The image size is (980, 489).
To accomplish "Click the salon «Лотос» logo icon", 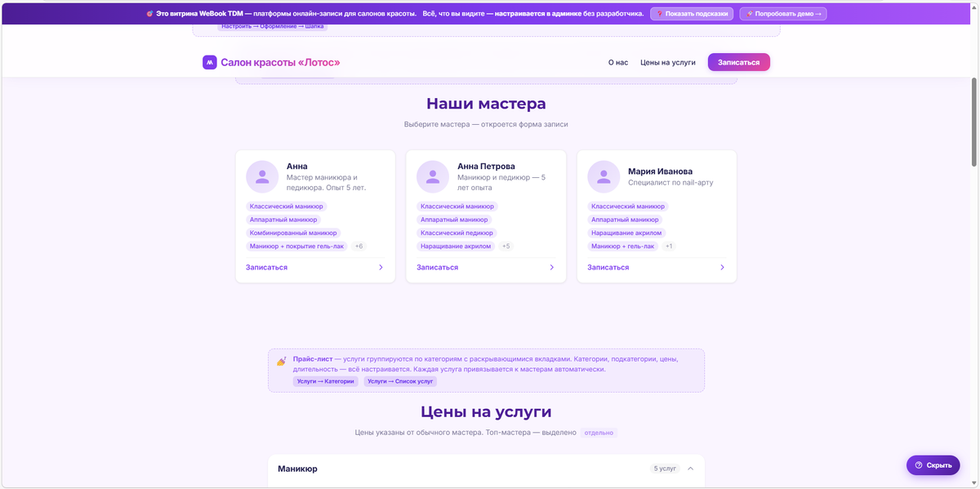I will tap(210, 62).
